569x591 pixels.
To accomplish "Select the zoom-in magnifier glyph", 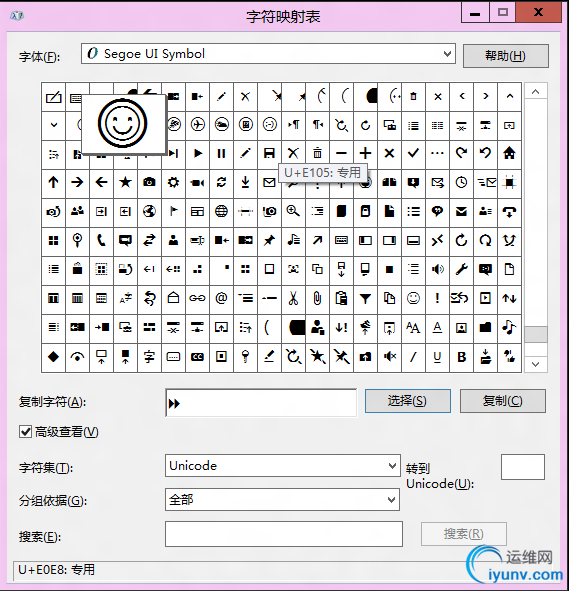I will point(293,211).
